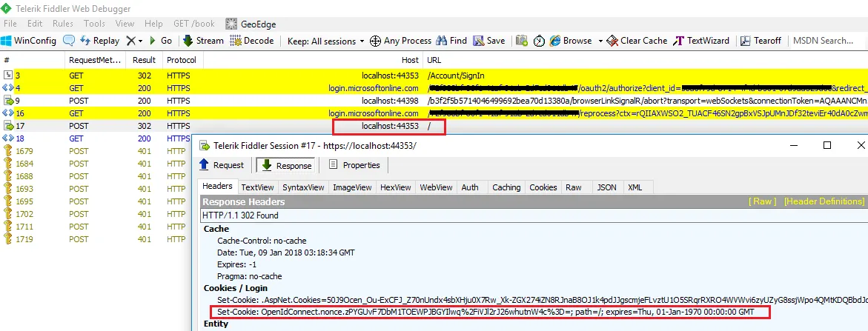Switch to the WebView tab
This screenshot has height=331, width=868.
(436, 187)
